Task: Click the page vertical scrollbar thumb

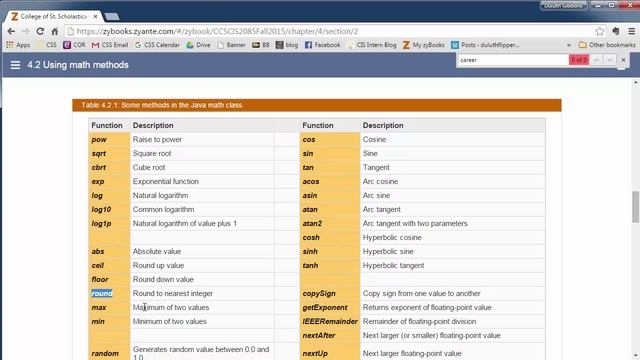Action: click(636, 207)
